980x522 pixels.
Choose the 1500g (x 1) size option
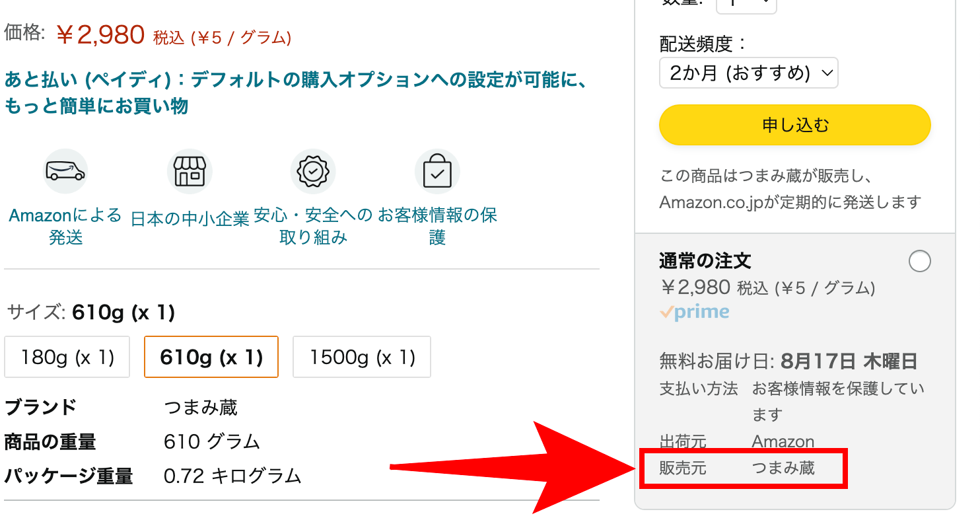tap(362, 357)
